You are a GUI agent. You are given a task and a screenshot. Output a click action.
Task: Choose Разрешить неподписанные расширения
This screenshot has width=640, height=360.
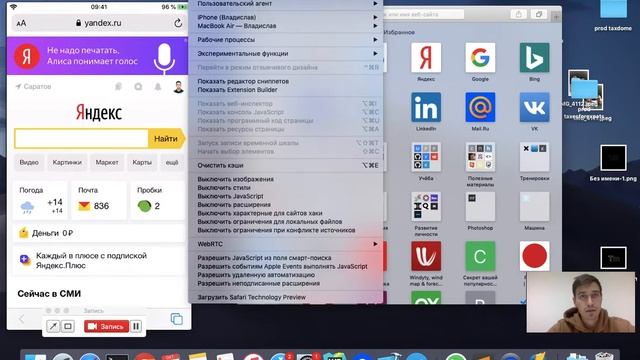click(x=287, y=284)
